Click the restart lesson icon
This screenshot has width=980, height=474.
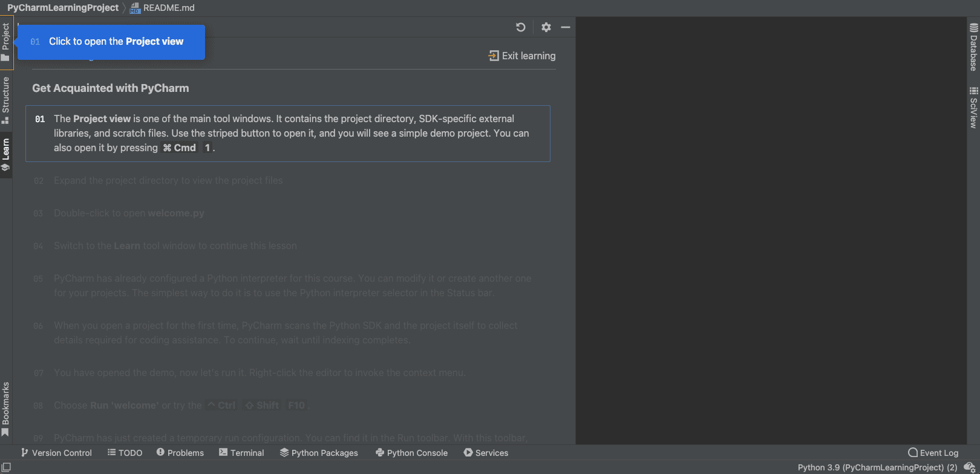click(x=520, y=27)
